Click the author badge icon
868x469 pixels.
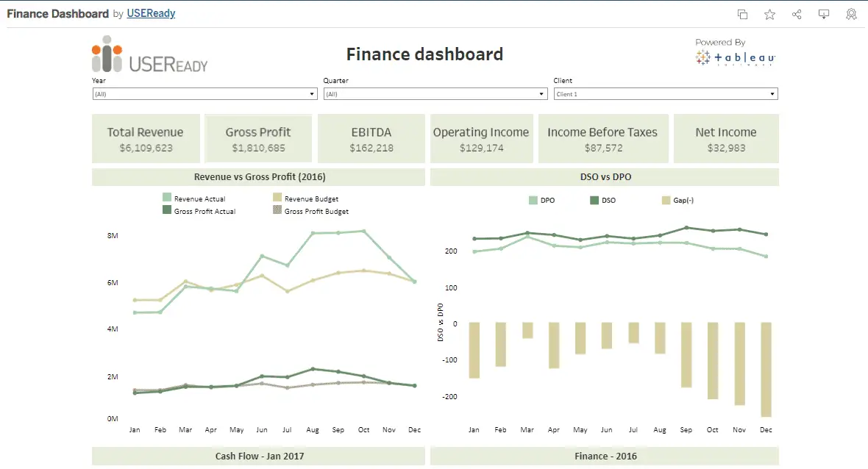click(x=851, y=14)
